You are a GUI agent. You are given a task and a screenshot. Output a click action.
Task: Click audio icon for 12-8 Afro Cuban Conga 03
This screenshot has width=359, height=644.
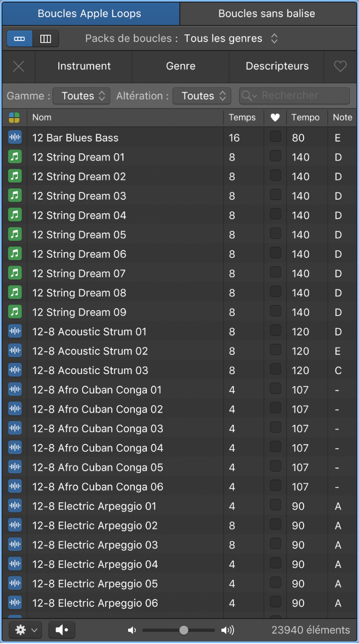coord(15,428)
